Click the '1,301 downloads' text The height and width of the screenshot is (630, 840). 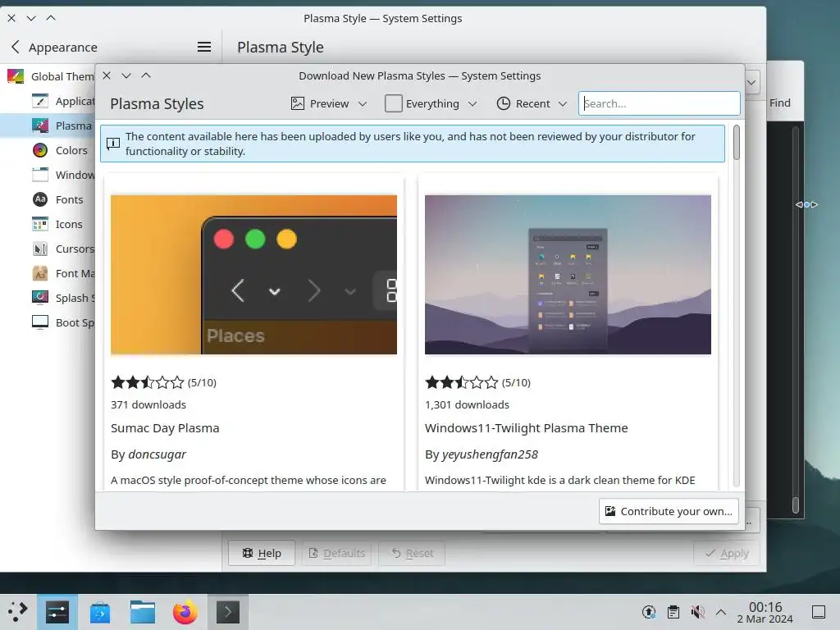tap(467, 404)
